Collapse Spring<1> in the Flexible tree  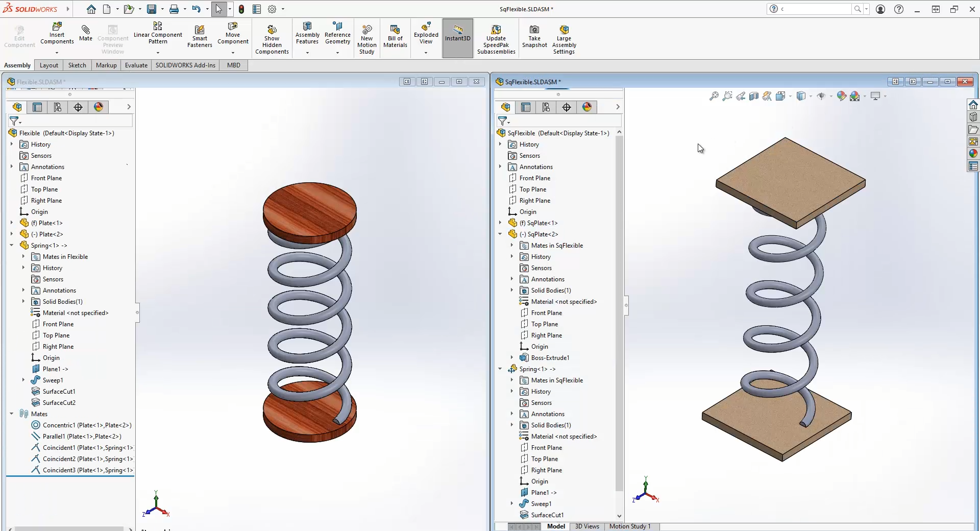click(x=12, y=246)
